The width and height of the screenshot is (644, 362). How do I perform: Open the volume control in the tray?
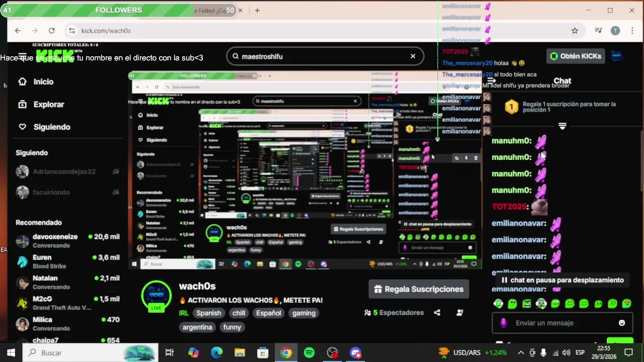[566, 352]
